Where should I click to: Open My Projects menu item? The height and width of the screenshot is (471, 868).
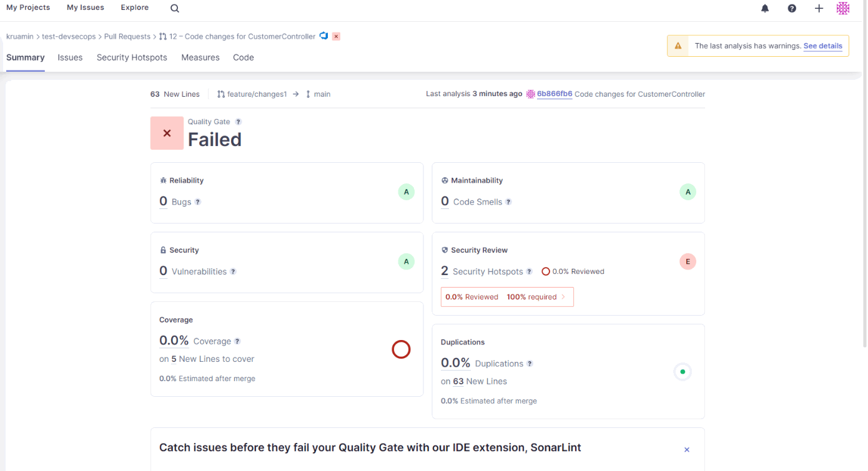point(28,7)
